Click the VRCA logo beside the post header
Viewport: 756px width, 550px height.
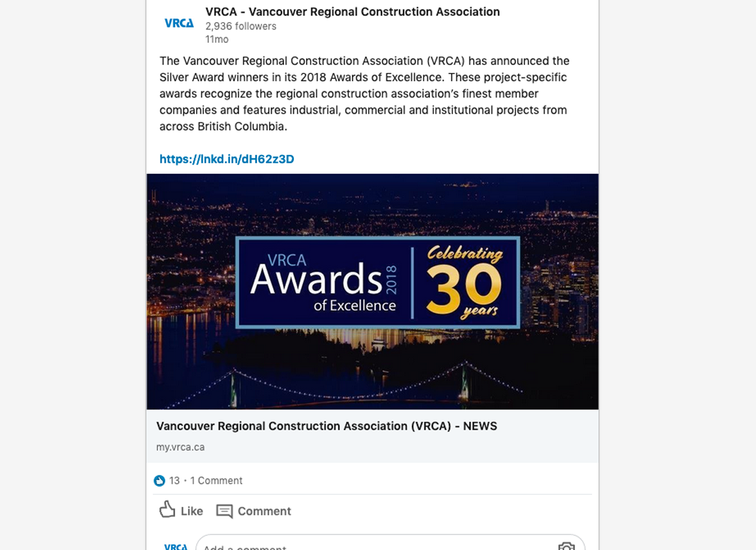[x=179, y=23]
